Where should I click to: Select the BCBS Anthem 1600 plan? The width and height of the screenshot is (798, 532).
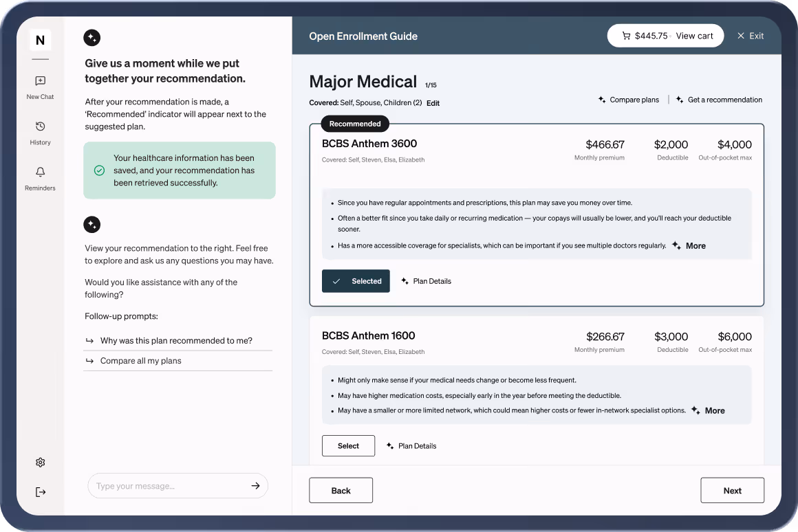[348, 445]
